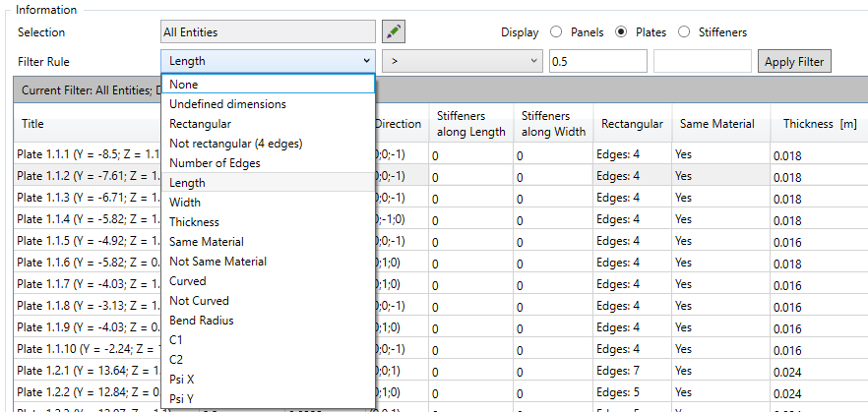Sort by the Rectangular column header
868x412 pixels.
[632, 124]
